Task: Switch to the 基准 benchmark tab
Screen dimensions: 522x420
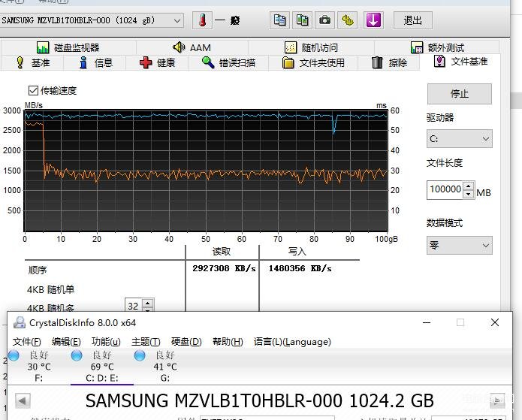Action: [x=32, y=62]
